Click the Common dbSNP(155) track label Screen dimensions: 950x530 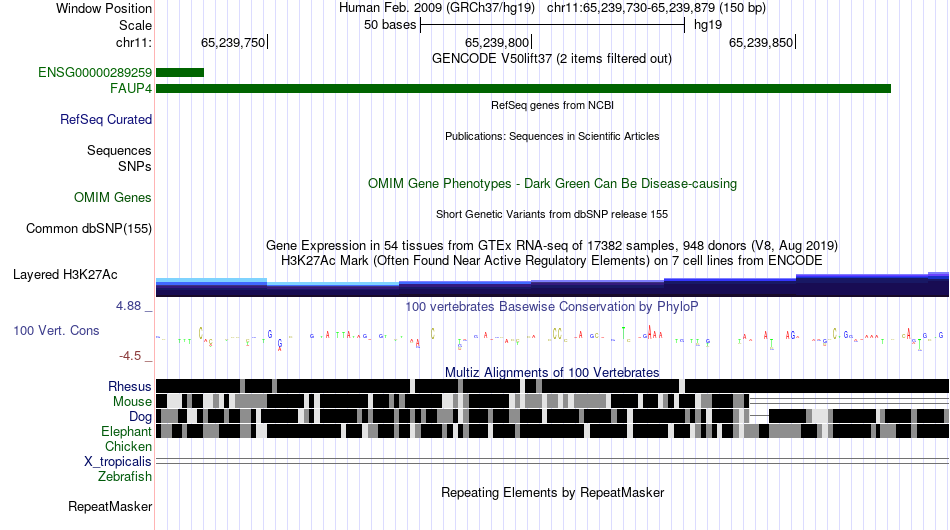(x=89, y=228)
